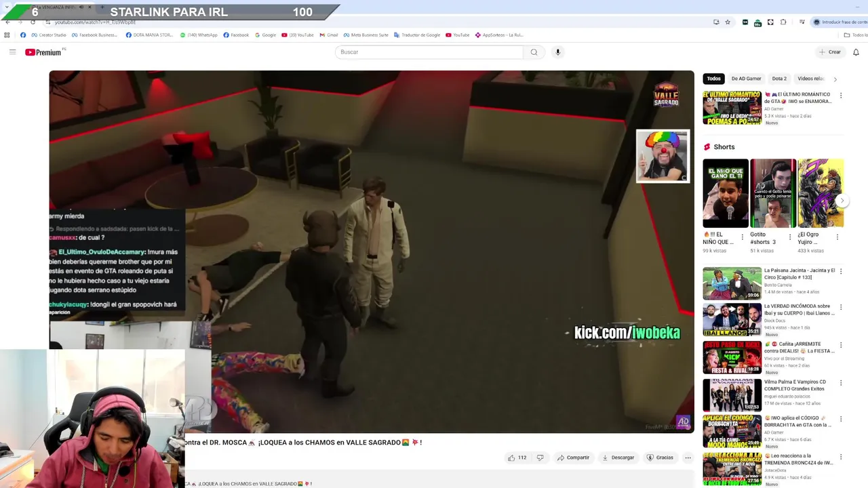This screenshot has height=488, width=868.
Task: Click the video player area
Action: click(372, 251)
